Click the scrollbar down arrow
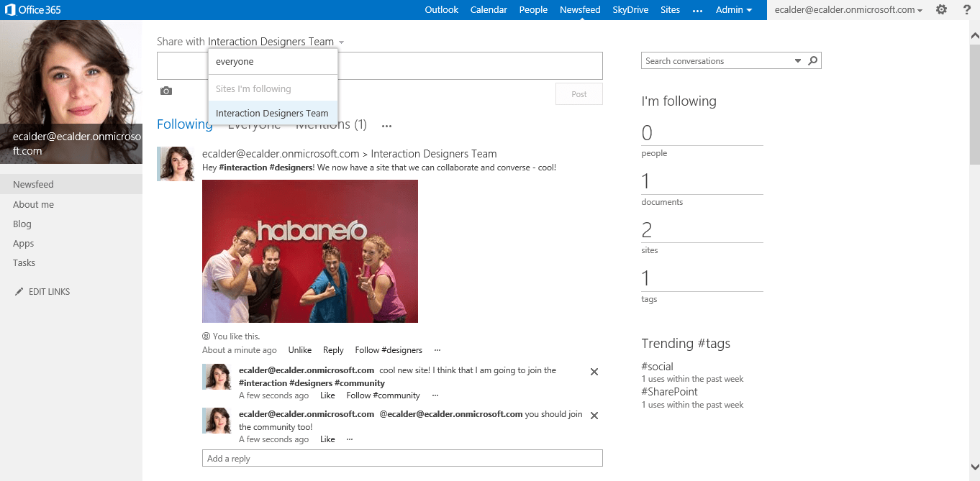This screenshot has width=980, height=481. point(974,466)
